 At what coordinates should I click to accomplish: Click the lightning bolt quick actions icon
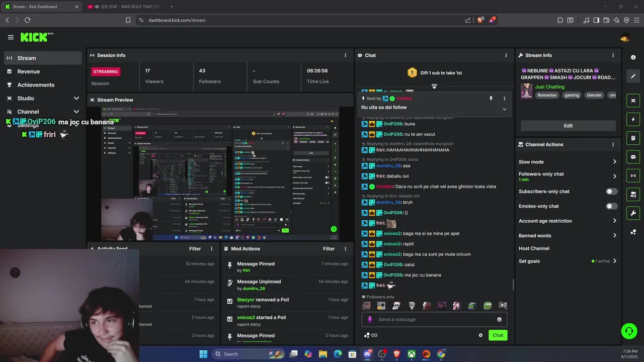coord(633,120)
